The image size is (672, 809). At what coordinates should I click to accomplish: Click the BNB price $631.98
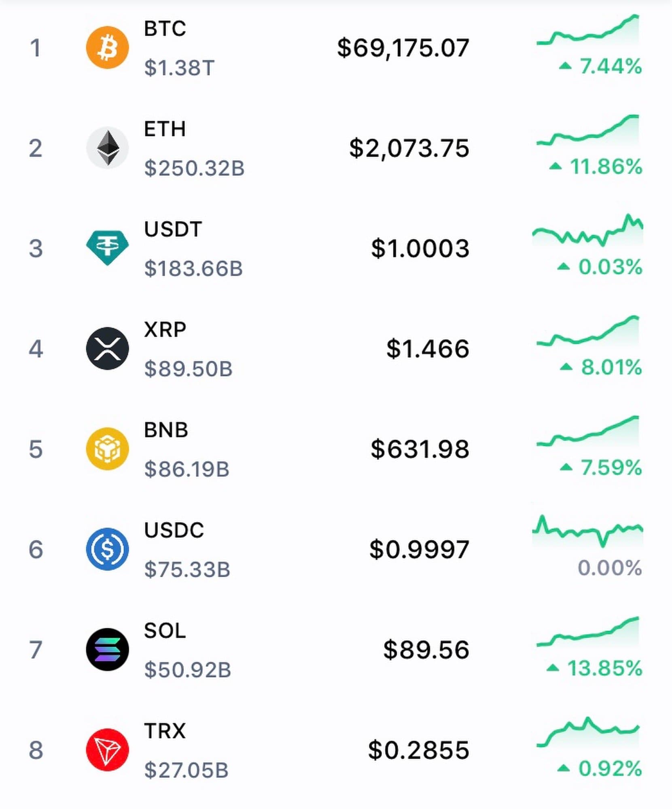click(x=420, y=449)
